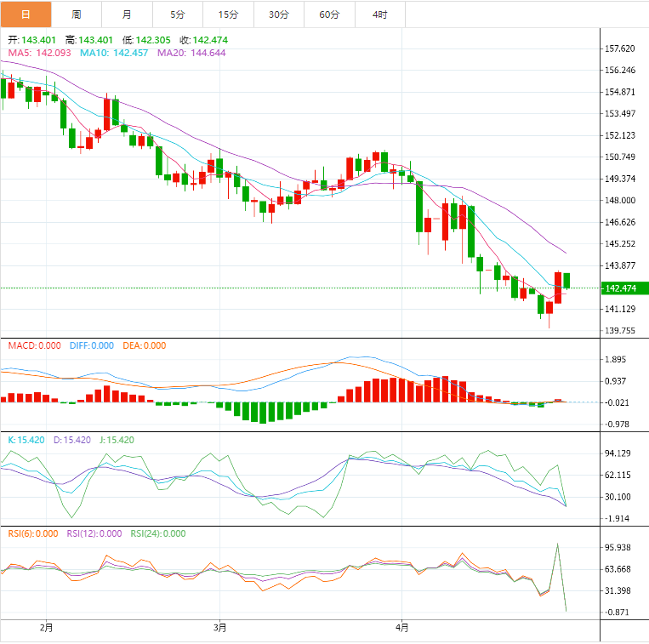Click the 146.626 price axis label
649x644 pixels.
(619, 222)
